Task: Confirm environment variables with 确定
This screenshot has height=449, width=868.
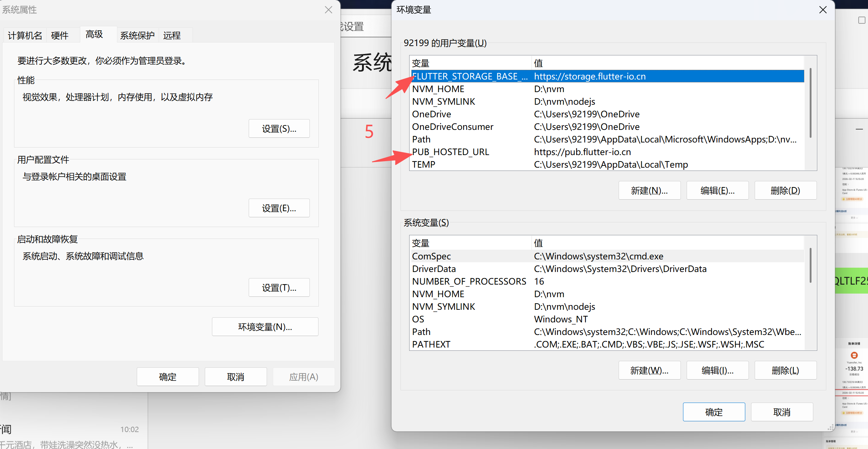Action: coord(714,412)
